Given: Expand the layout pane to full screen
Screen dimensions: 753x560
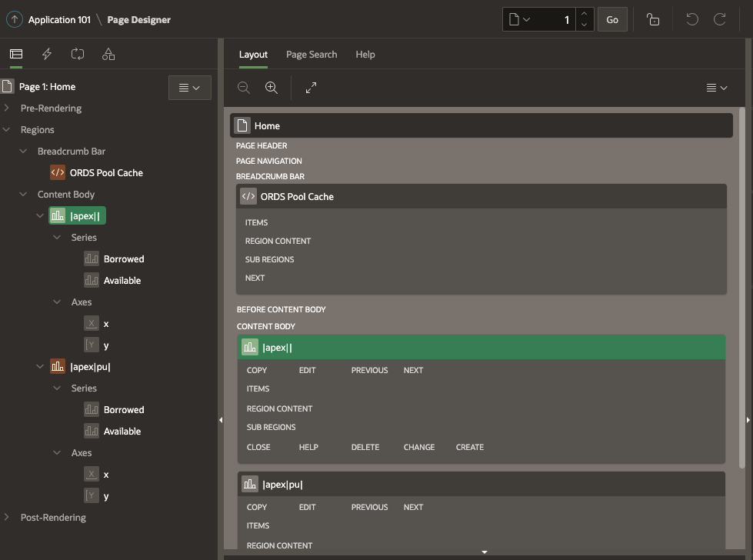Looking at the screenshot, I should (x=311, y=88).
